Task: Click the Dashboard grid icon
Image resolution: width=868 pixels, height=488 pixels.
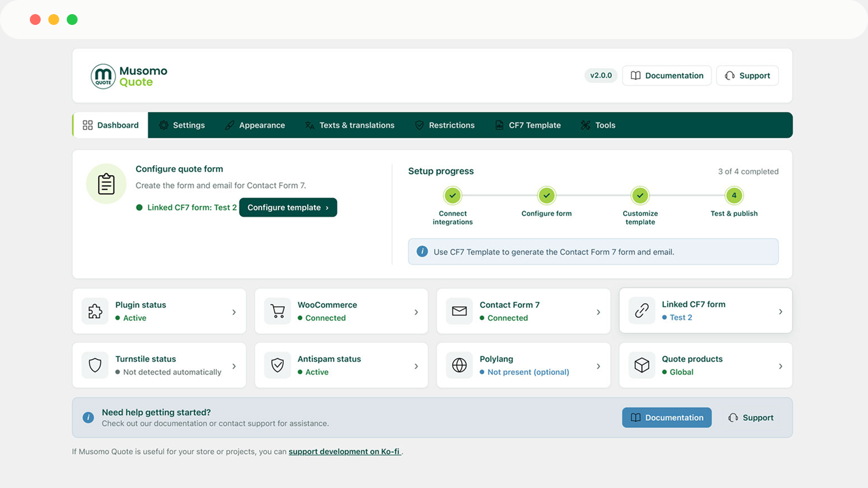Action: tap(87, 125)
